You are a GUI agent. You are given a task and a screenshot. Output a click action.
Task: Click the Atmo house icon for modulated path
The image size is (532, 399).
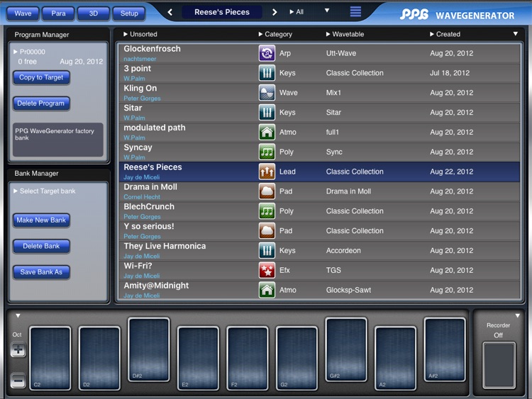(x=267, y=133)
